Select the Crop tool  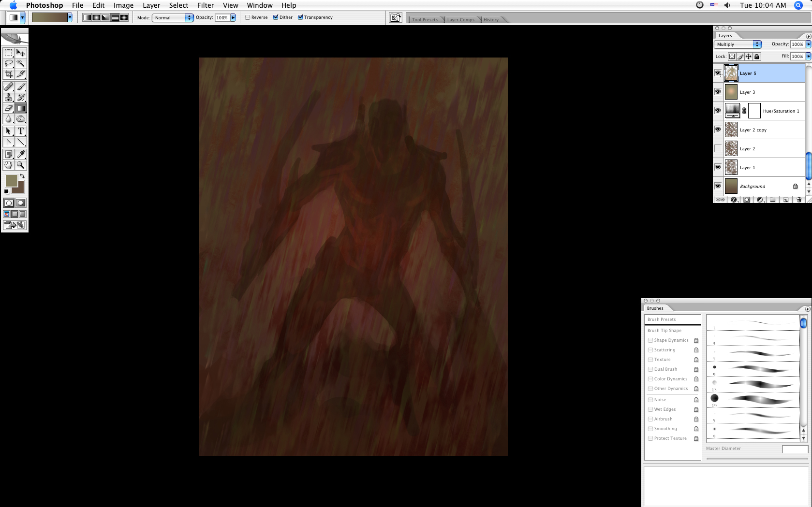tap(9, 74)
